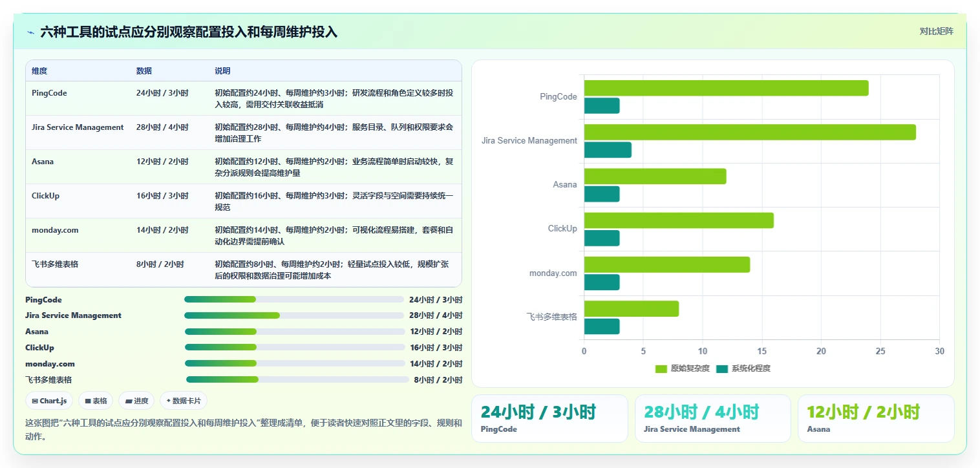Click the Asana progress bar
980x468 pixels.
295,332
